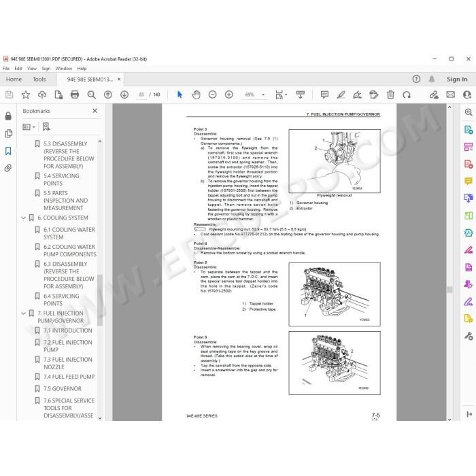This screenshot has height=476, width=476.
Task: Open More Tools wrench icon in right pane
Action: click(469, 336)
